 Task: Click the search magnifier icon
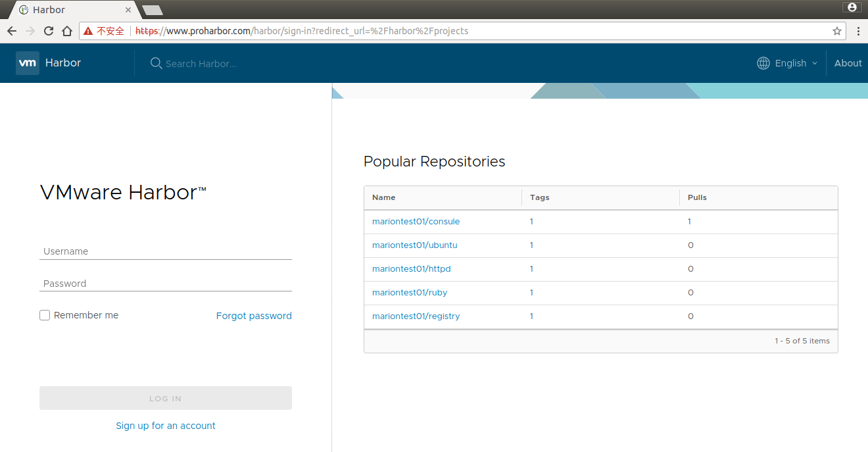[x=157, y=63]
